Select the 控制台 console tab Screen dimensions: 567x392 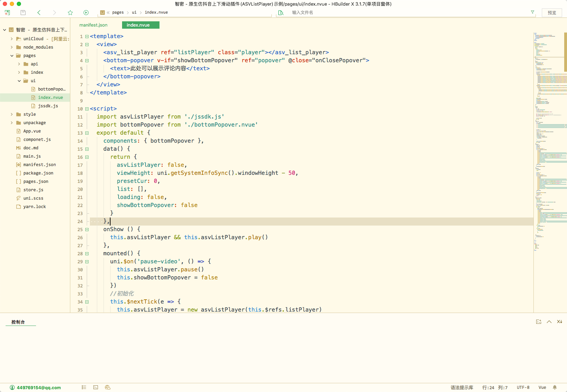18,322
